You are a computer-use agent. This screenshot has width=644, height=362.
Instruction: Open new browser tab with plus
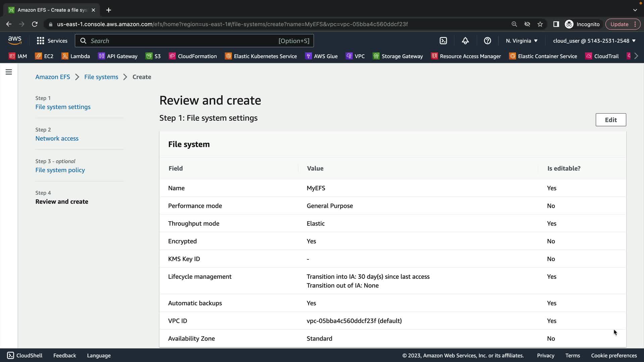click(109, 10)
